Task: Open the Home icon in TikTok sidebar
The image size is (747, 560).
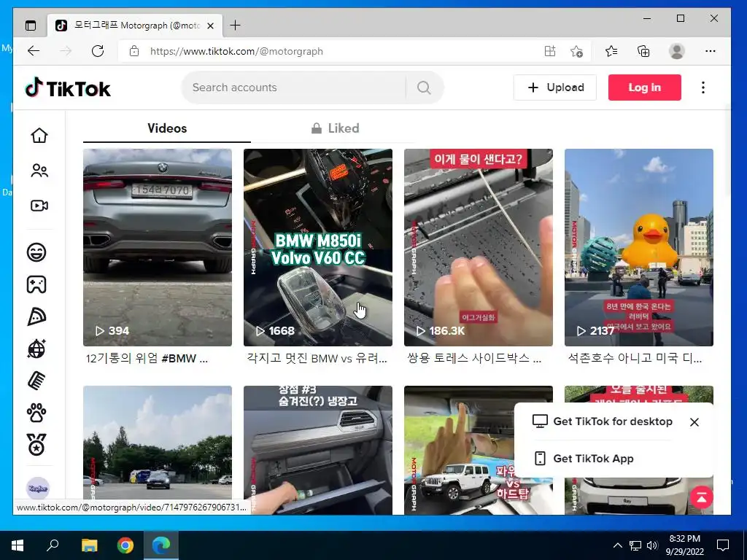Action: pyautogui.click(x=39, y=136)
